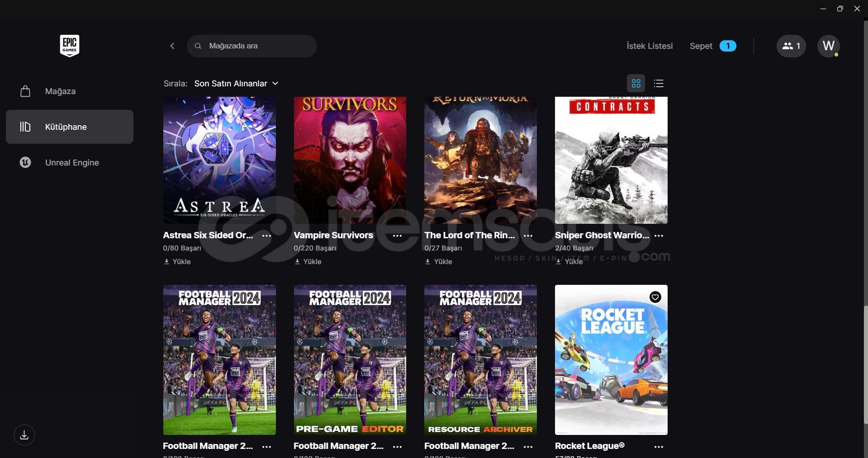Open more options for Astrea Six Sided Oracles

(267, 236)
